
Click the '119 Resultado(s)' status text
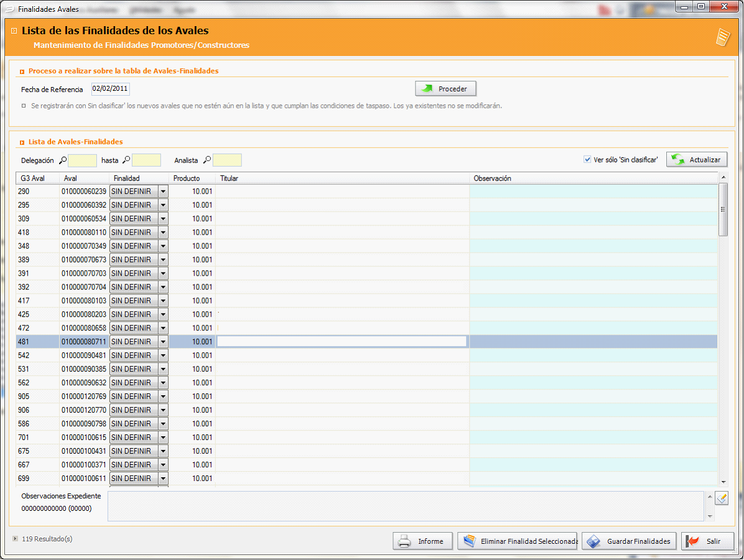coord(47,539)
